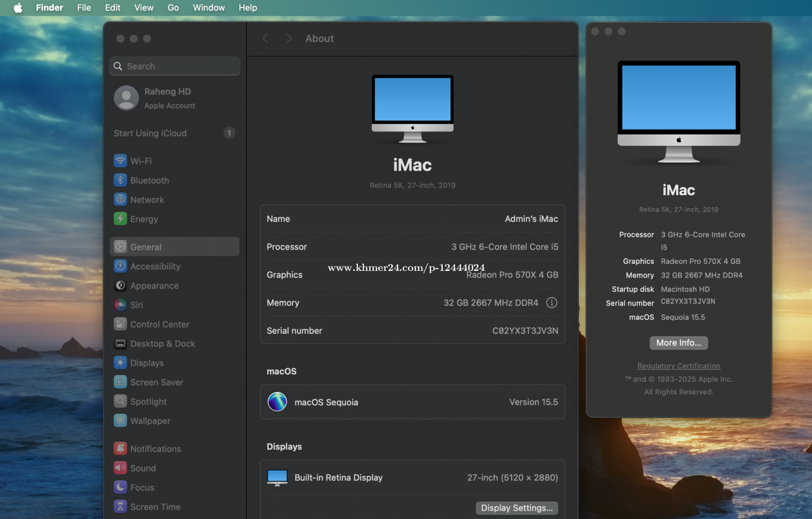Click the "macOS Sequoia" label text
This screenshot has width=812, height=519.
[x=326, y=402]
